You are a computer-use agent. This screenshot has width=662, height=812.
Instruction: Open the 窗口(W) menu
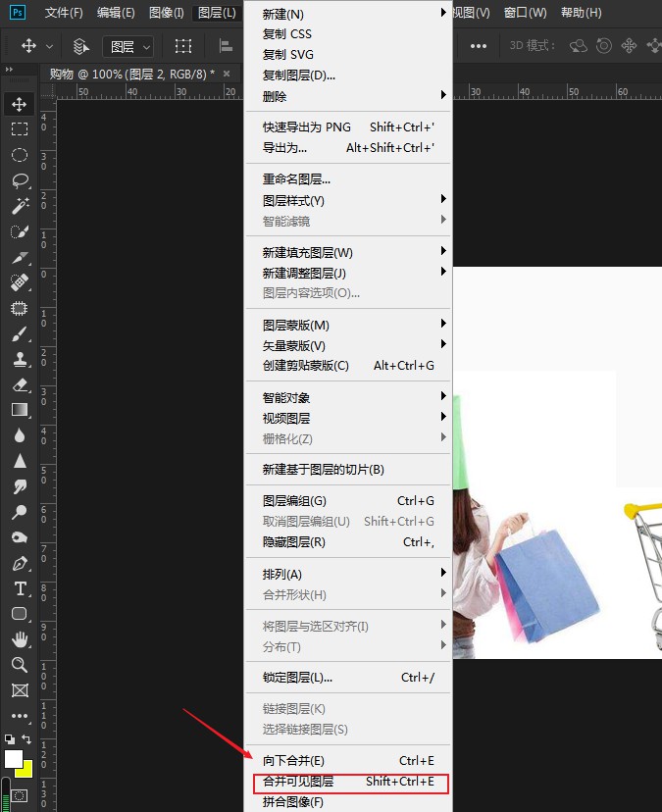click(526, 13)
